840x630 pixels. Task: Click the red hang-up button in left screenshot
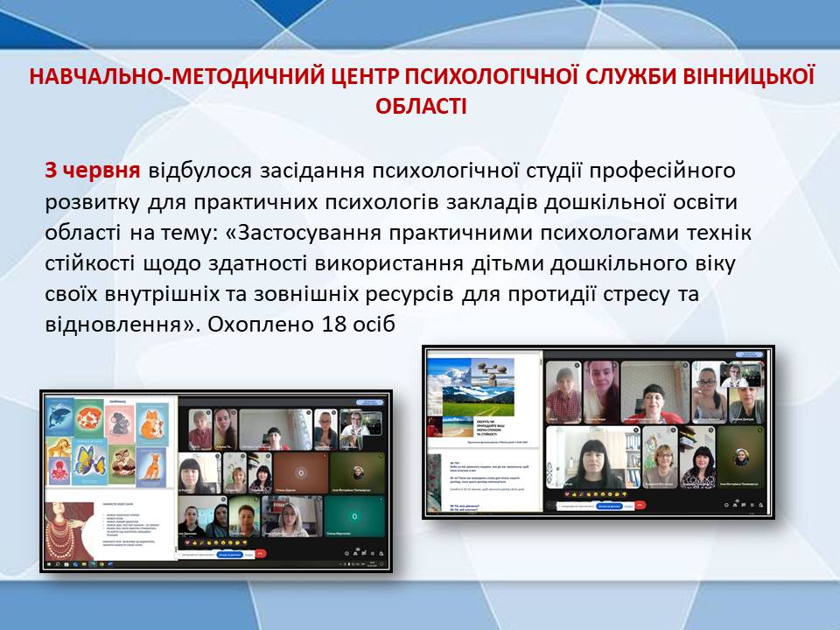(x=261, y=554)
